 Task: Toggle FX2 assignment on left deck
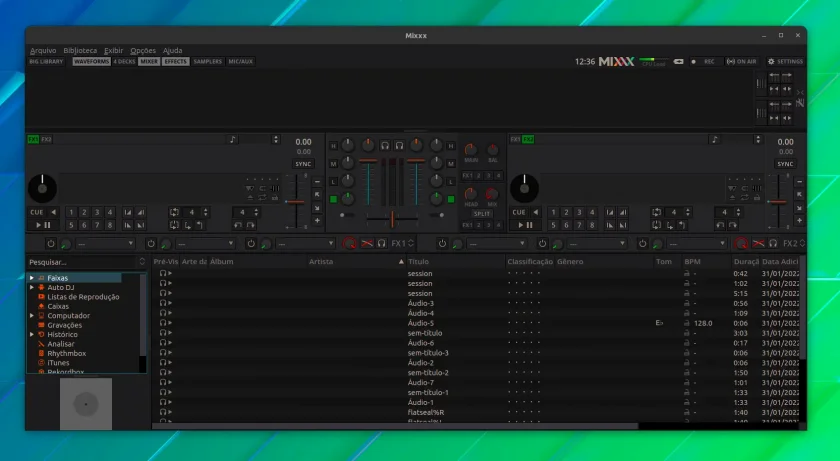tap(47, 139)
